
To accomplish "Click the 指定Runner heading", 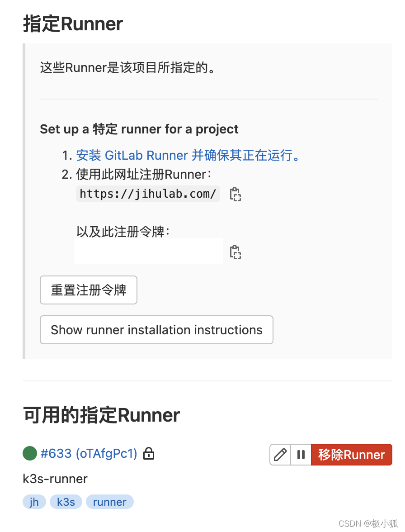I will pyautogui.click(x=73, y=24).
